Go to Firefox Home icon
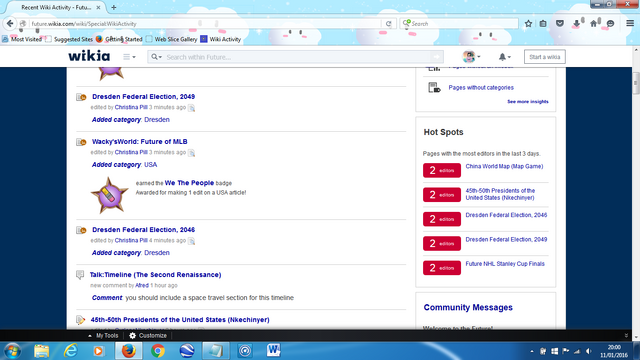 coord(593,24)
